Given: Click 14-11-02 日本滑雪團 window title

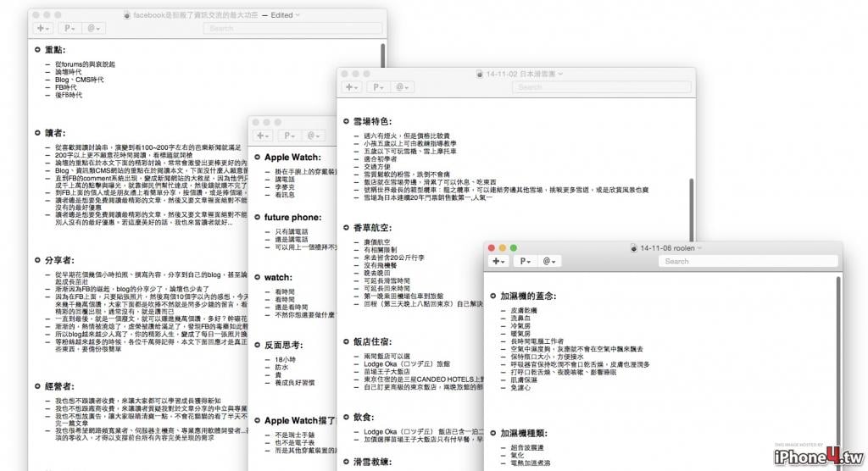Looking at the screenshot, I should coord(521,74).
